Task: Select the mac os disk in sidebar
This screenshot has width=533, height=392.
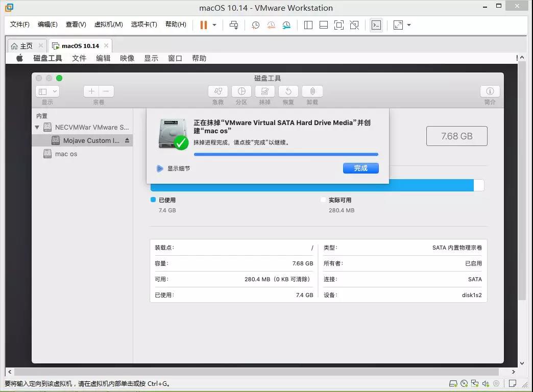Action: point(66,154)
